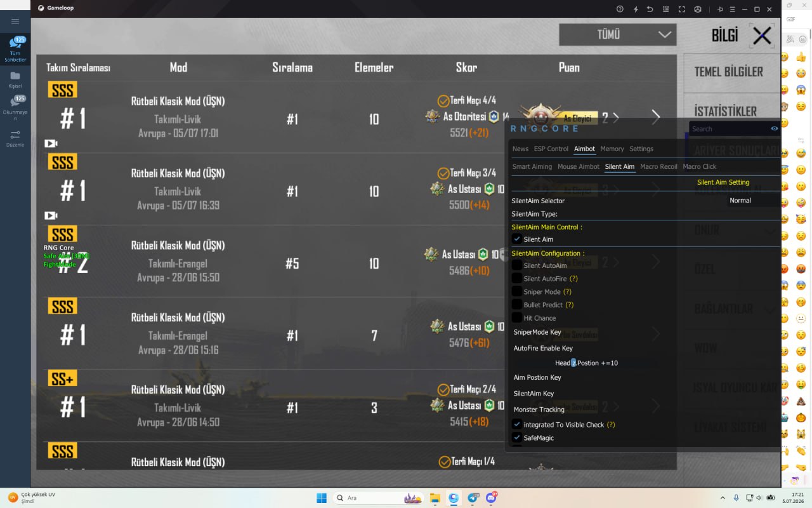This screenshot has width=812, height=508.
Task: Open the key mapping icon in Gameloop title bar
Action: [x=665, y=9]
